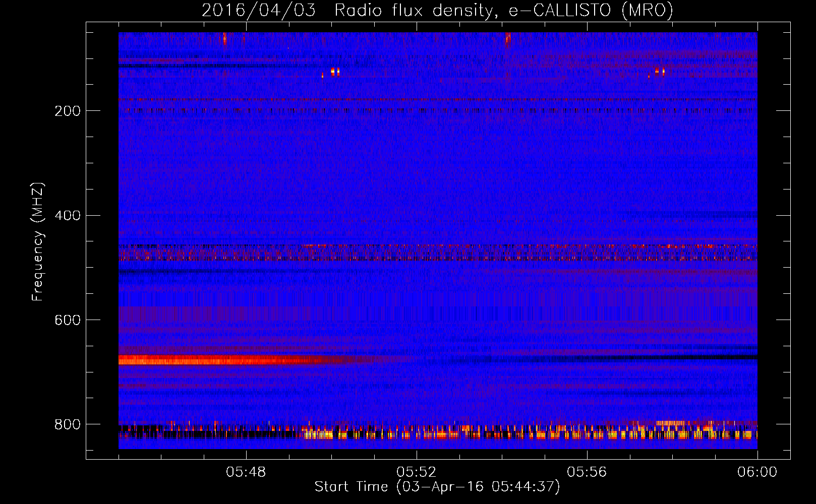Click the '800' frequency tick label

click(x=68, y=424)
